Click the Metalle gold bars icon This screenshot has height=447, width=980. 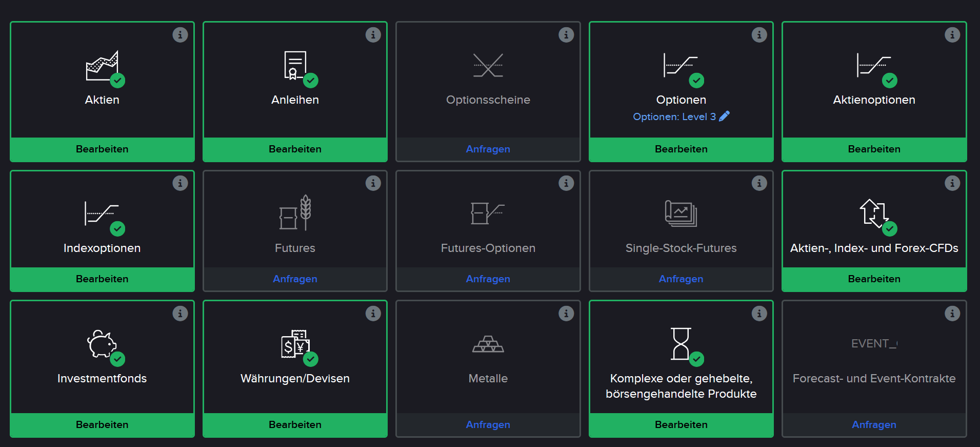click(488, 344)
